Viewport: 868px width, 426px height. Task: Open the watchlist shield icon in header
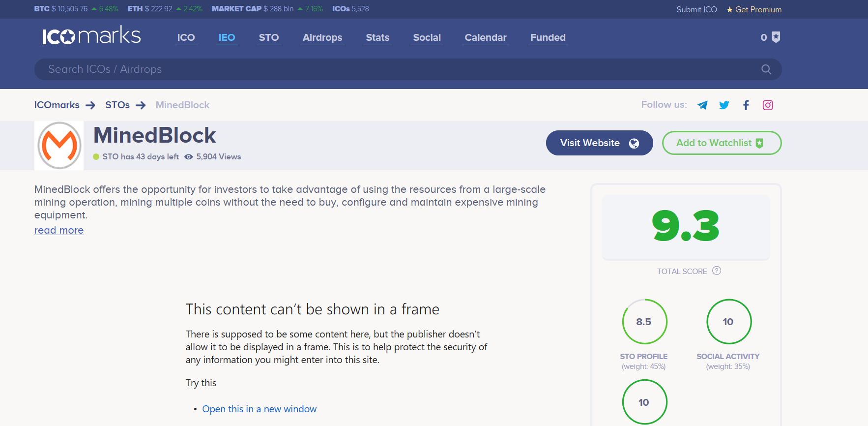pos(776,37)
